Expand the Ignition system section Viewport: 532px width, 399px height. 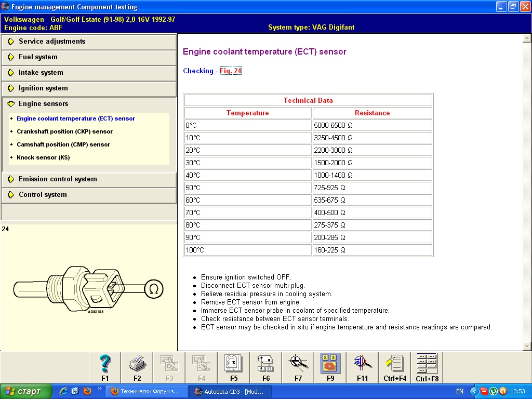click(43, 88)
